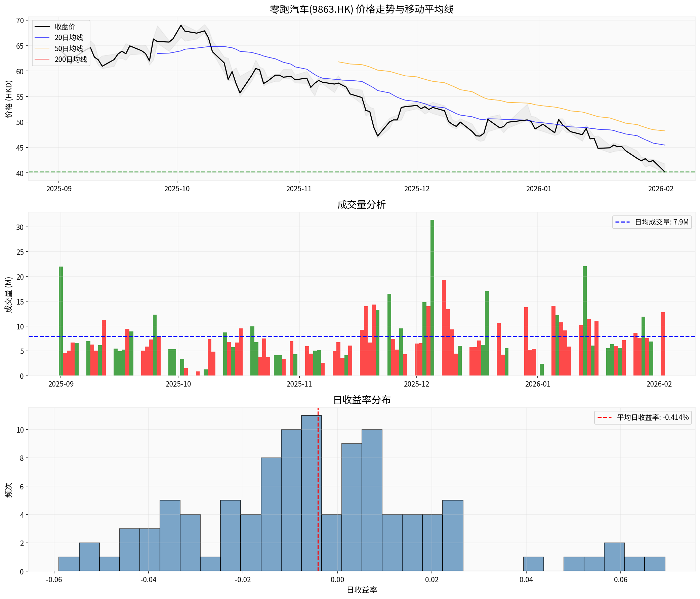Click the rightmost histogram bar near 0.07
Screen dimensions: 700x599
tap(654, 564)
